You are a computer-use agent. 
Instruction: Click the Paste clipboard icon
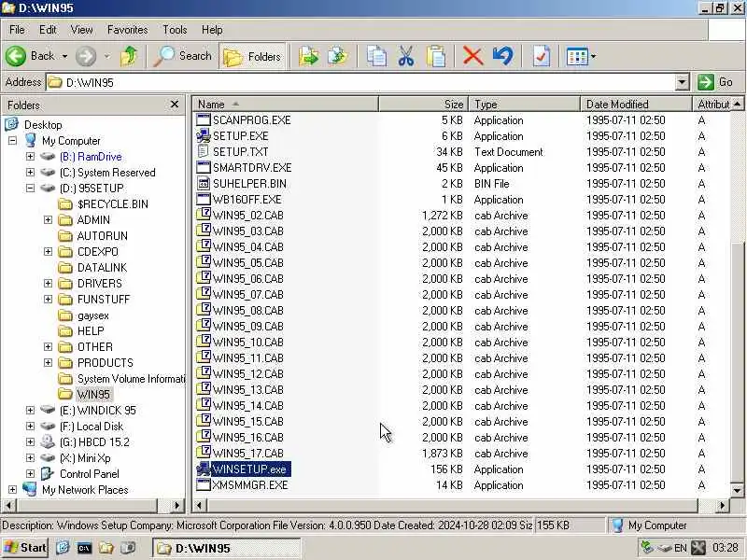tap(435, 56)
